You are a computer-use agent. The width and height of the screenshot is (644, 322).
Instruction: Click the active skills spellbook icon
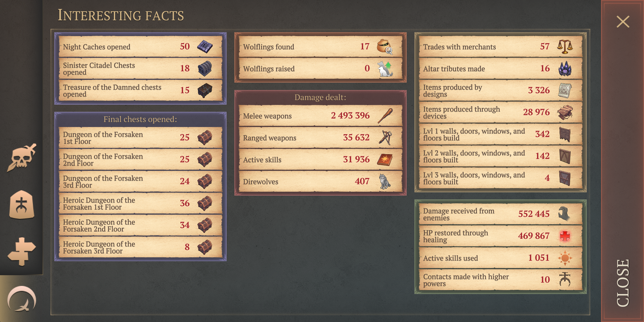(385, 160)
